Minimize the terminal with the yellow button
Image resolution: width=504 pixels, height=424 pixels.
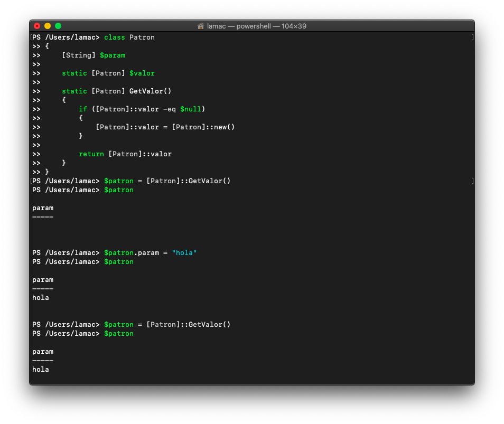coord(48,26)
